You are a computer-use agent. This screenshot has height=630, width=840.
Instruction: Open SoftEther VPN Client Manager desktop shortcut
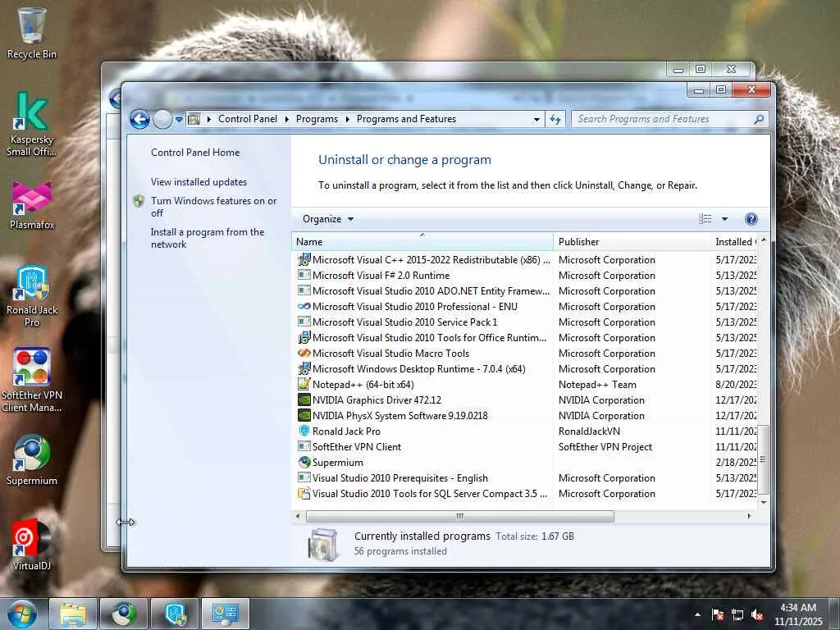32,381
